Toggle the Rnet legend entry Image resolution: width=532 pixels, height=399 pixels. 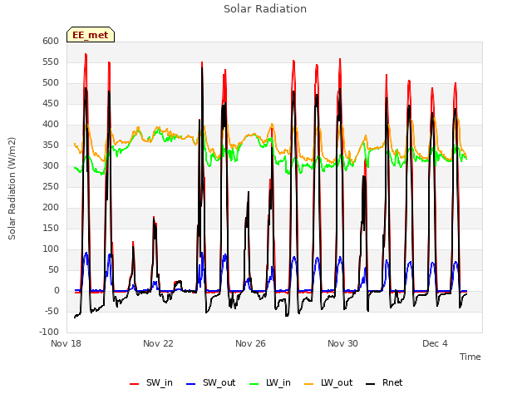384,382
